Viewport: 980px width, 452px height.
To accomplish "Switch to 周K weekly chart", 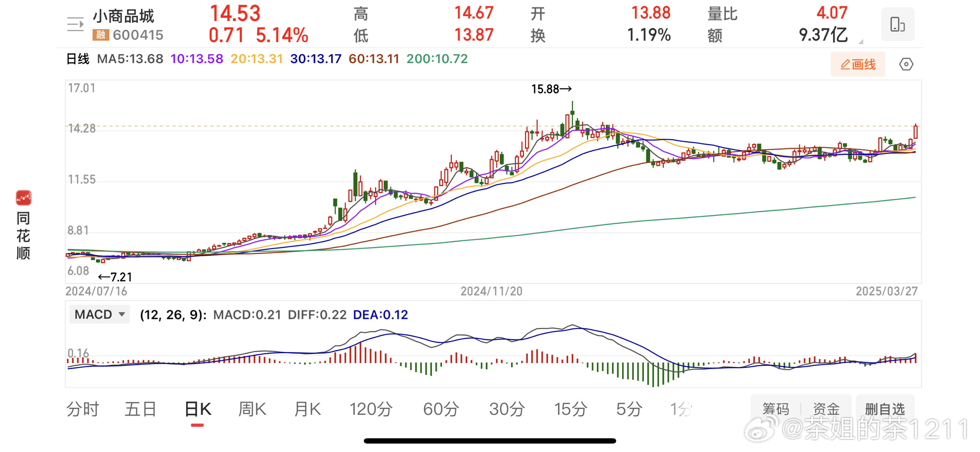I will point(252,409).
